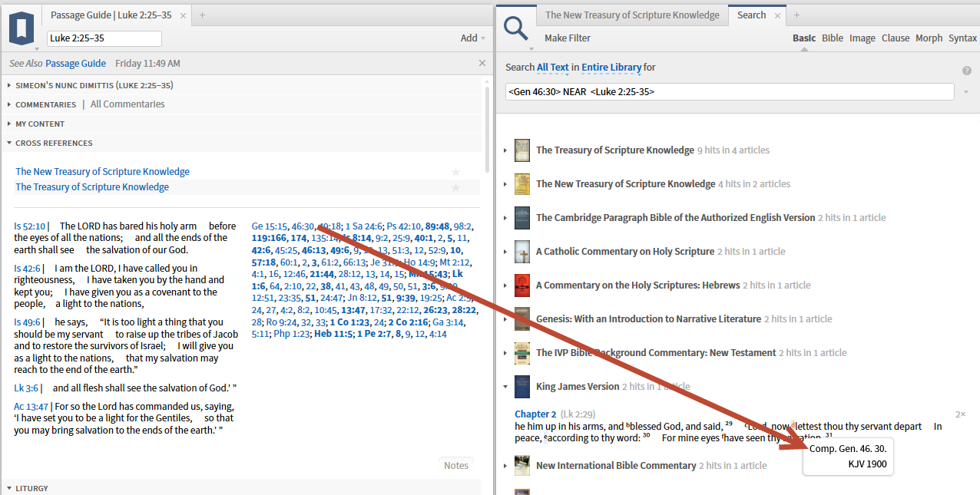980x495 pixels.
Task: Expand The New Treasury of Scripture Knowledge results
Action: 505,184
